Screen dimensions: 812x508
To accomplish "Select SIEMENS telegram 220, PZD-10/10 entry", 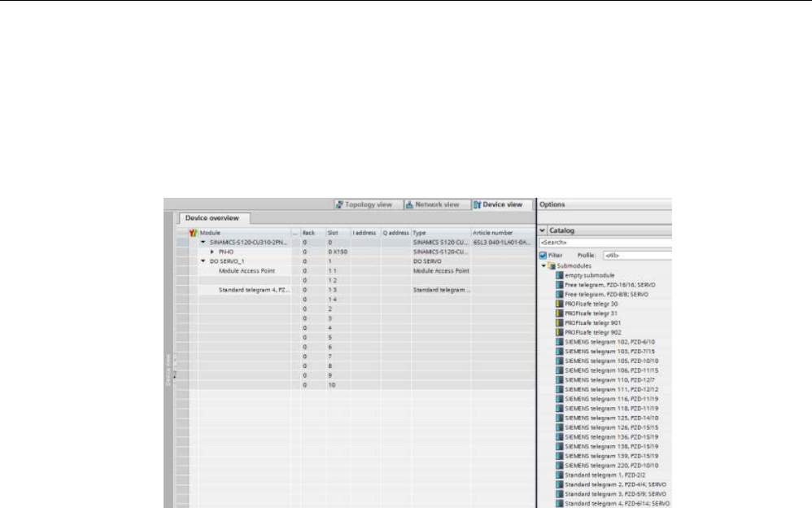I will 612,466.
